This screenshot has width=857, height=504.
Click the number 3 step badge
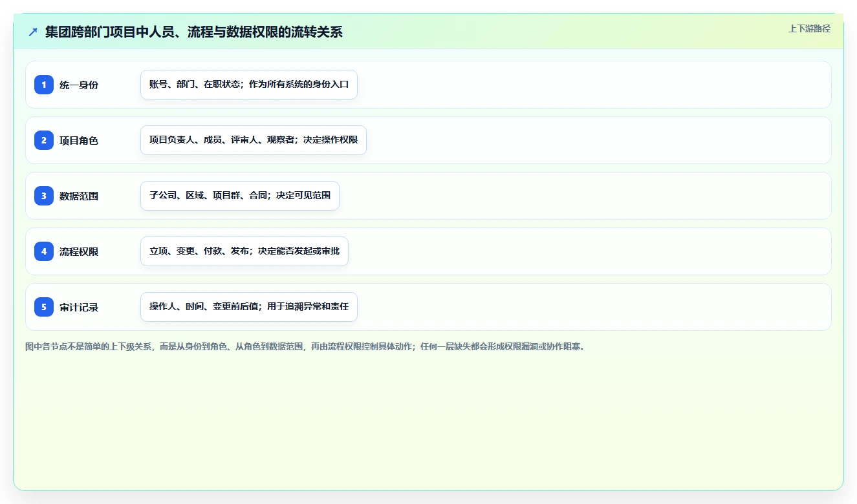click(44, 195)
